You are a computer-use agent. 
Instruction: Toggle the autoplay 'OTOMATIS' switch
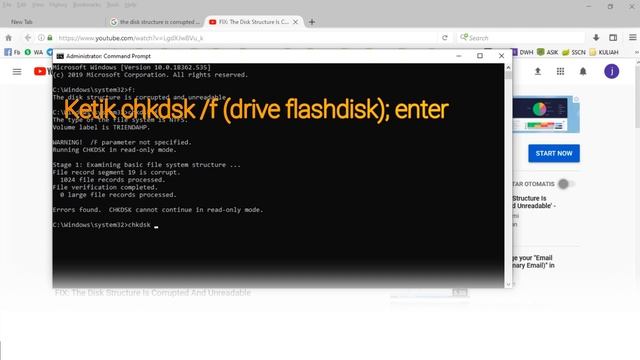pyautogui.click(x=566, y=184)
